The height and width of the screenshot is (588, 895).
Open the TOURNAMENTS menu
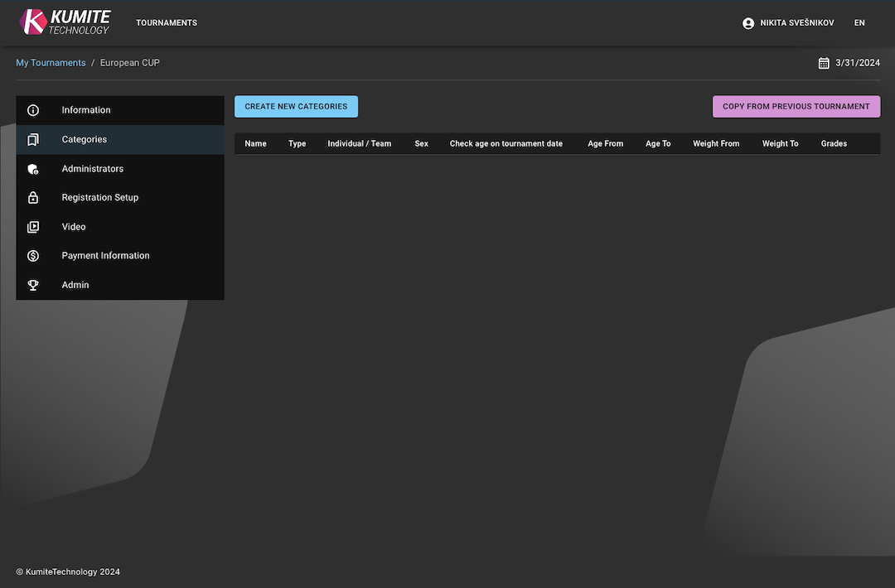tap(167, 22)
